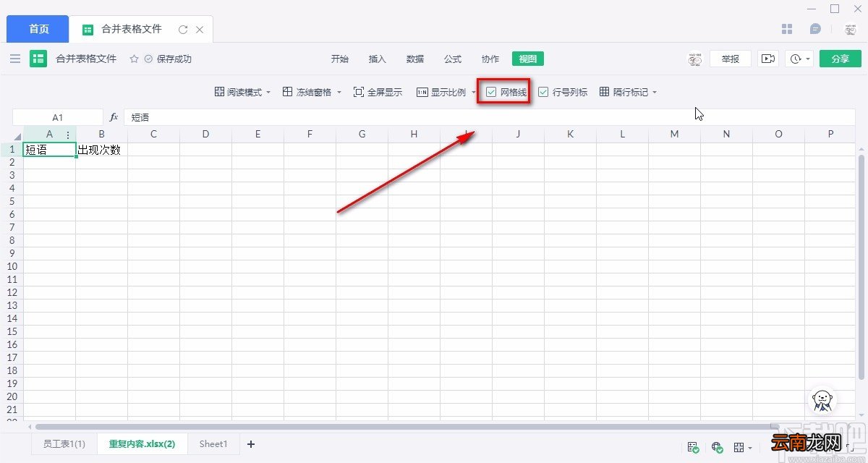
Task: Open the 协作 collaboration menu
Action: 490,59
